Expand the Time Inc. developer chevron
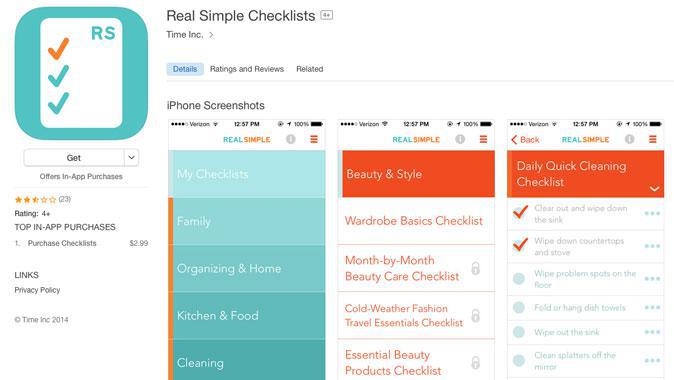674x380 pixels. point(211,35)
